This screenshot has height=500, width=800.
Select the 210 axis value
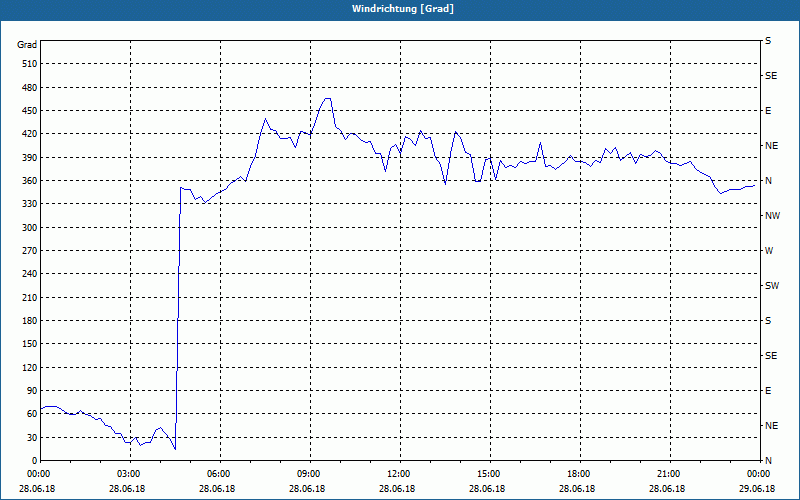(x=30, y=297)
